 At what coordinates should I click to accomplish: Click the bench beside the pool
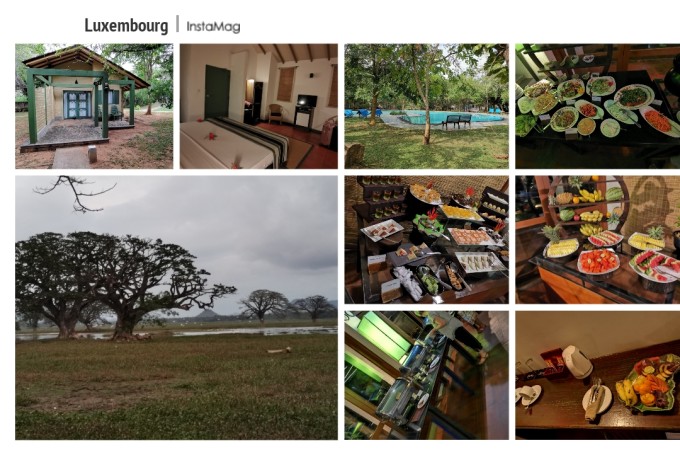point(456,121)
